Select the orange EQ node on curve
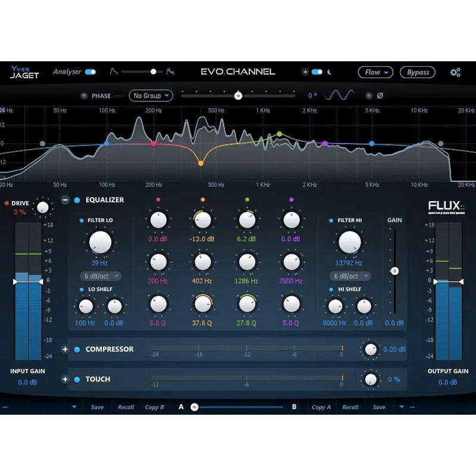The height and width of the screenshot is (476, 476). [x=201, y=163]
